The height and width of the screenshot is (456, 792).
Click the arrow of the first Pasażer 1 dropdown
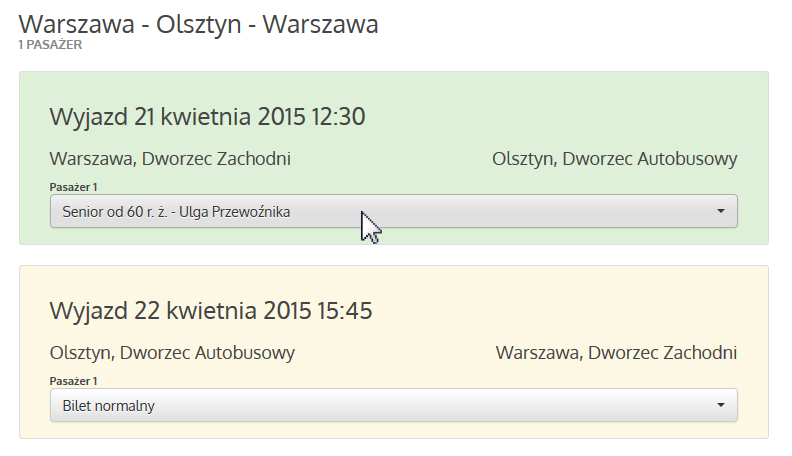721,211
